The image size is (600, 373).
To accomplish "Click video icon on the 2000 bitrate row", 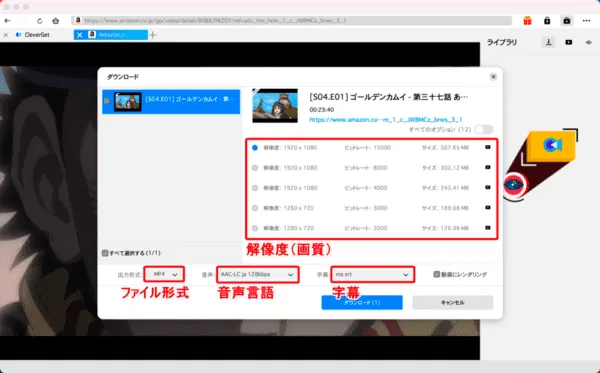I will click(x=488, y=228).
